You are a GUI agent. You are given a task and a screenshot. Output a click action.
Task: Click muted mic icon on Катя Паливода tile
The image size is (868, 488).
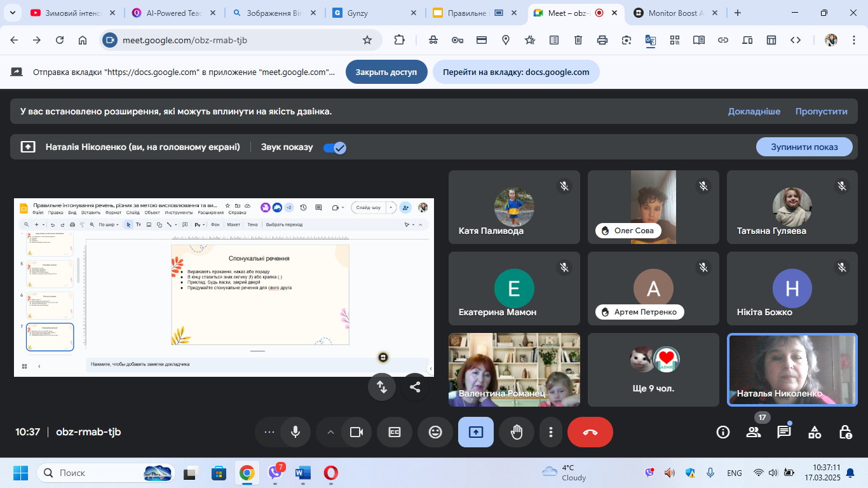tap(564, 186)
